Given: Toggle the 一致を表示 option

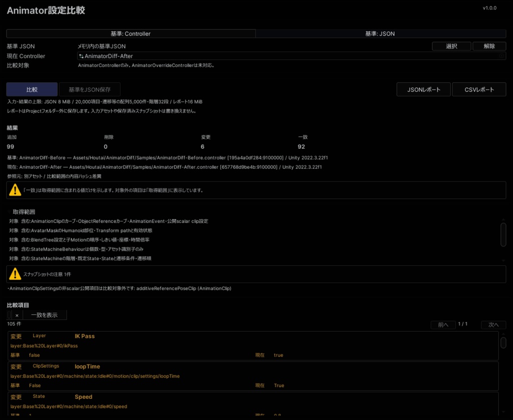Looking at the screenshot, I should point(45,315).
